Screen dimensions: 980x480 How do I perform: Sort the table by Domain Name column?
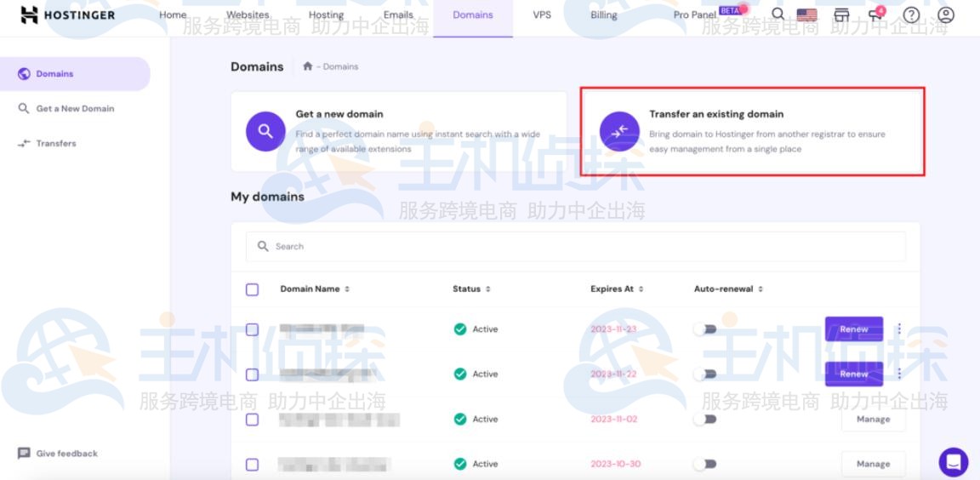315,289
